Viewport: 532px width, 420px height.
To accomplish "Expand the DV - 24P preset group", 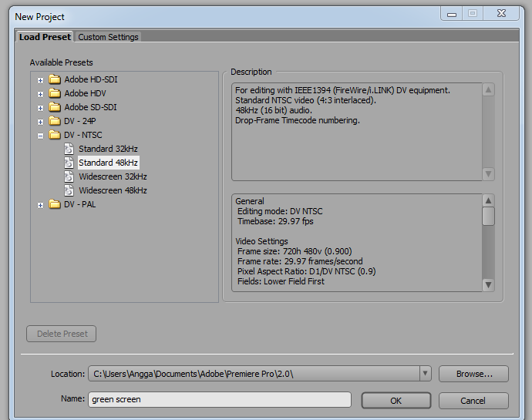I will click(x=40, y=122).
